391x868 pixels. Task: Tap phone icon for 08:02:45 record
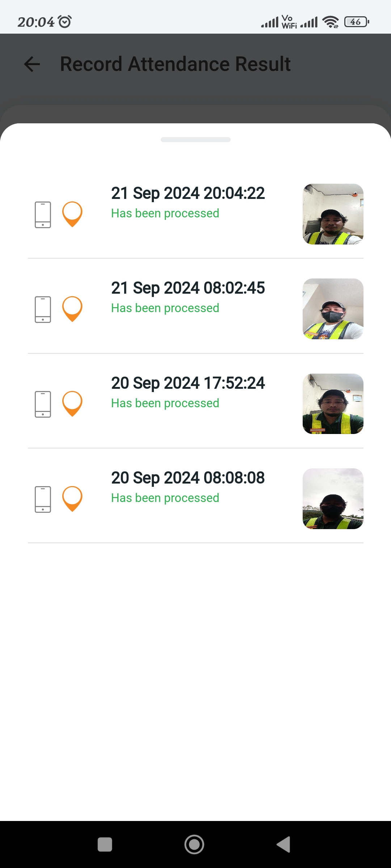point(43,309)
